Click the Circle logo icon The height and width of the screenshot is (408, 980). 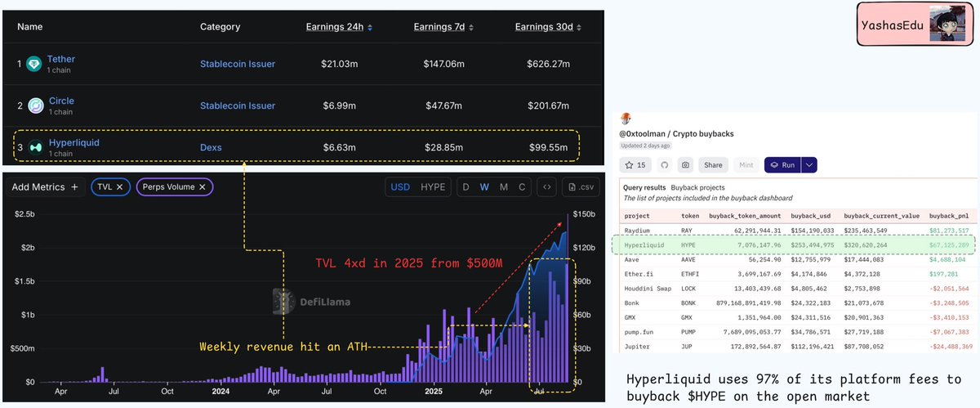pyautogui.click(x=34, y=105)
